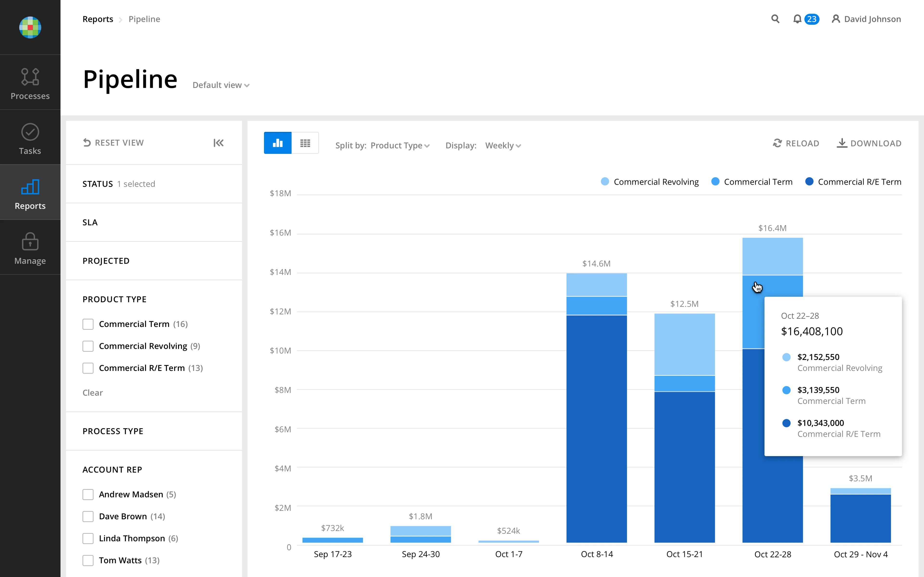Change the Weekly display dropdown

click(x=502, y=145)
